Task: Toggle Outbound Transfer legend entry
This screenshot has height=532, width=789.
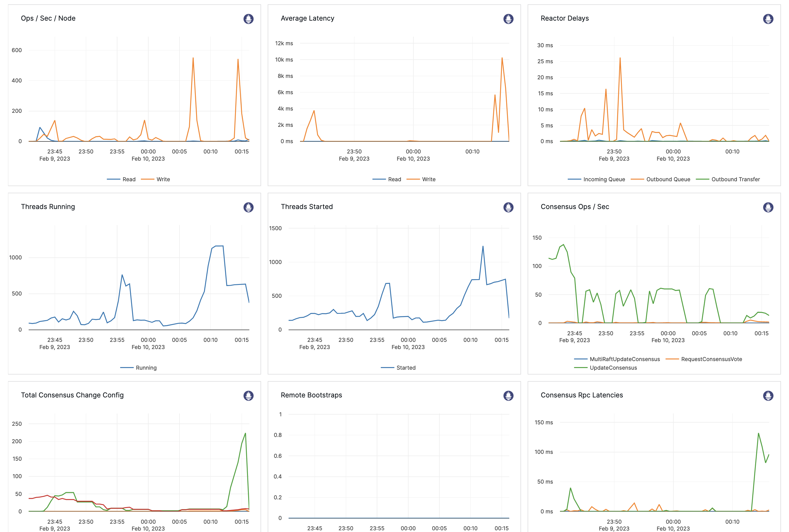Action: tap(728, 179)
